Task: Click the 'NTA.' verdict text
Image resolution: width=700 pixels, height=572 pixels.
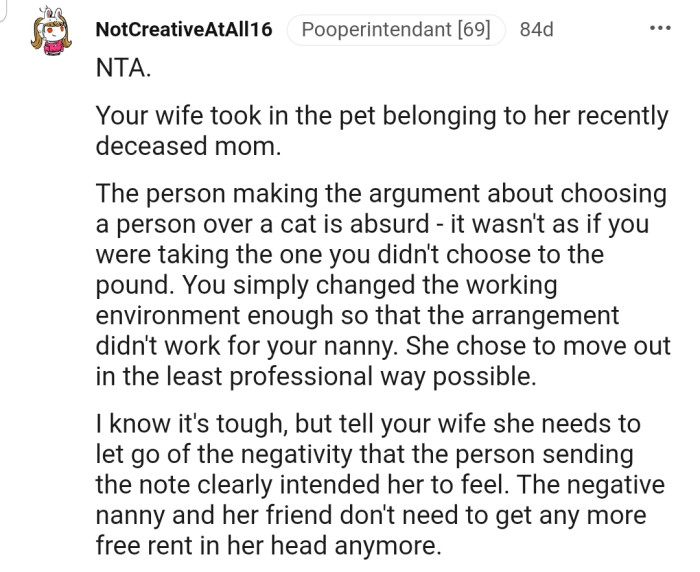Action: tap(119, 71)
